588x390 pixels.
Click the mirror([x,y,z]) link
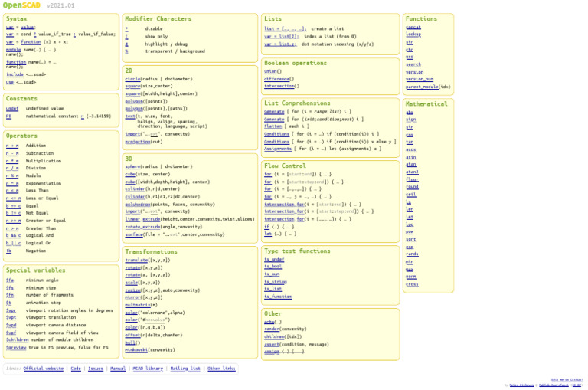[132, 297]
